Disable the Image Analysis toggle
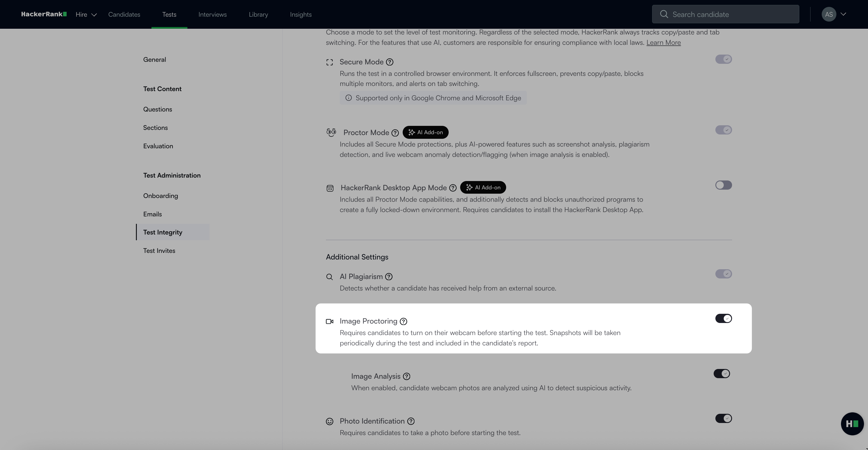 [x=721, y=374]
